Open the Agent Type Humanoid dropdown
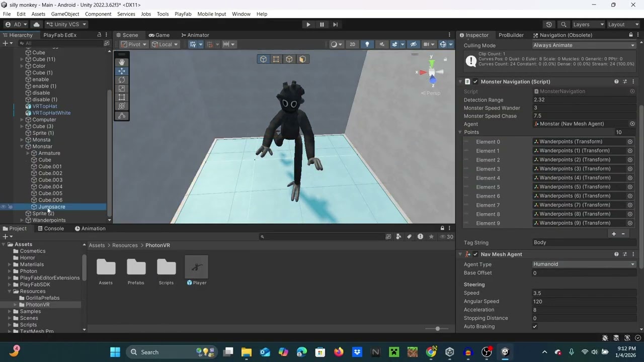644x362 pixels. click(584, 264)
